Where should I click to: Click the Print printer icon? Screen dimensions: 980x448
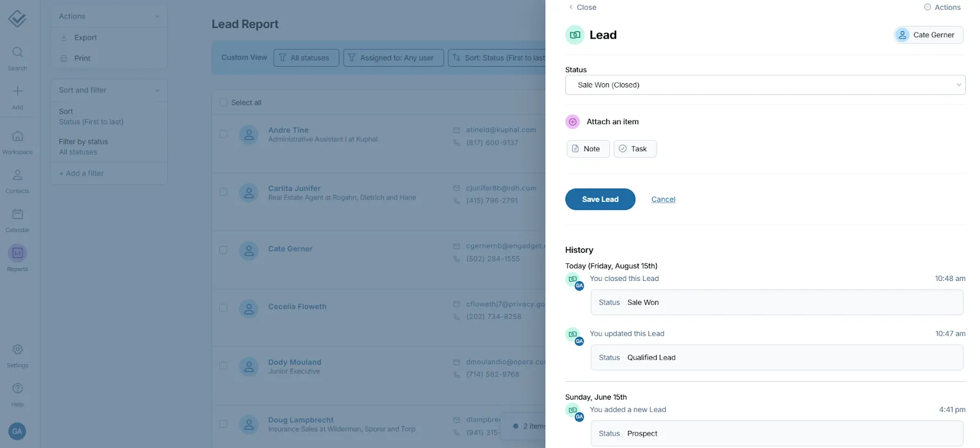(64, 59)
